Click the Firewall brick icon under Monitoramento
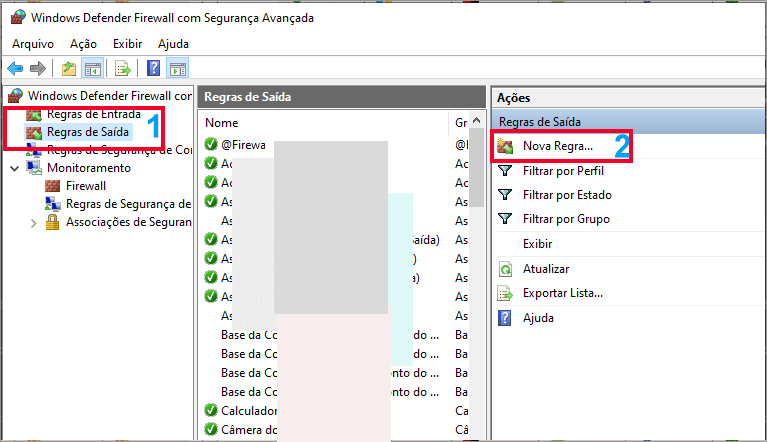The width and height of the screenshot is (767, 442). click(x=52, y=186)
